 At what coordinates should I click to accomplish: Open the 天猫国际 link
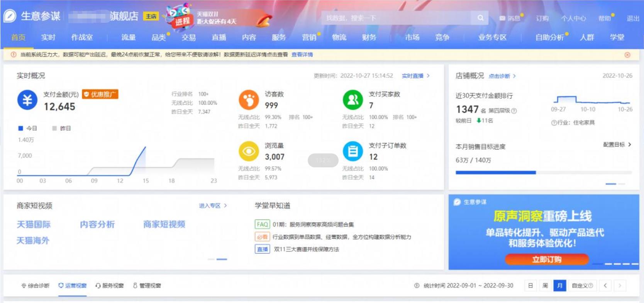coord(34,225)
